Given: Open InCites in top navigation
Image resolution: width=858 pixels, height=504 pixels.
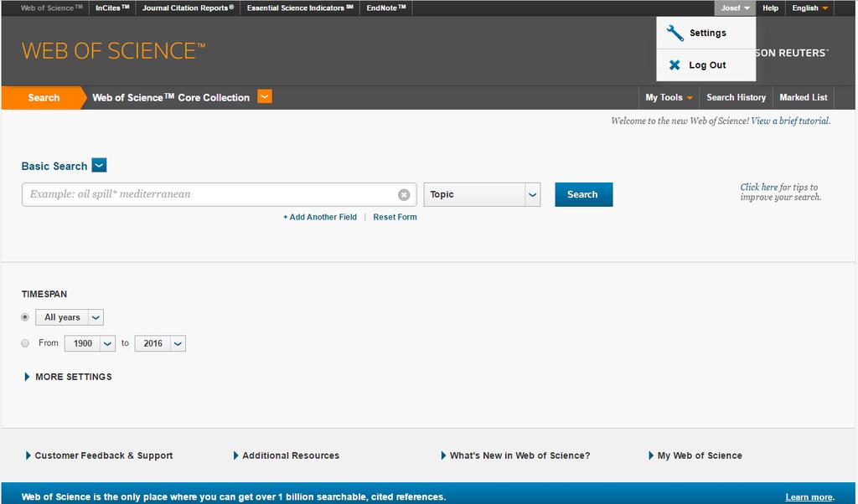Looking at the screenshot, I should pyautogui.click(x=112, y=8).
